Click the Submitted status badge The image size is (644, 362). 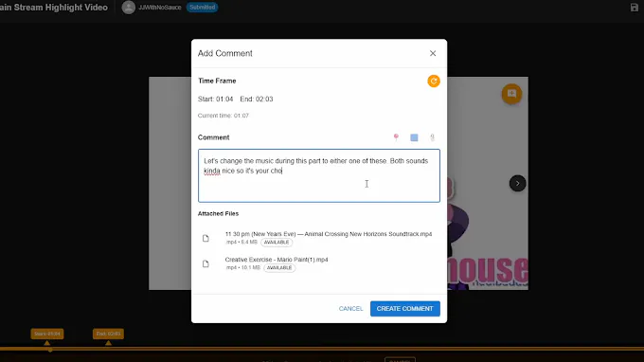point(202,8)
